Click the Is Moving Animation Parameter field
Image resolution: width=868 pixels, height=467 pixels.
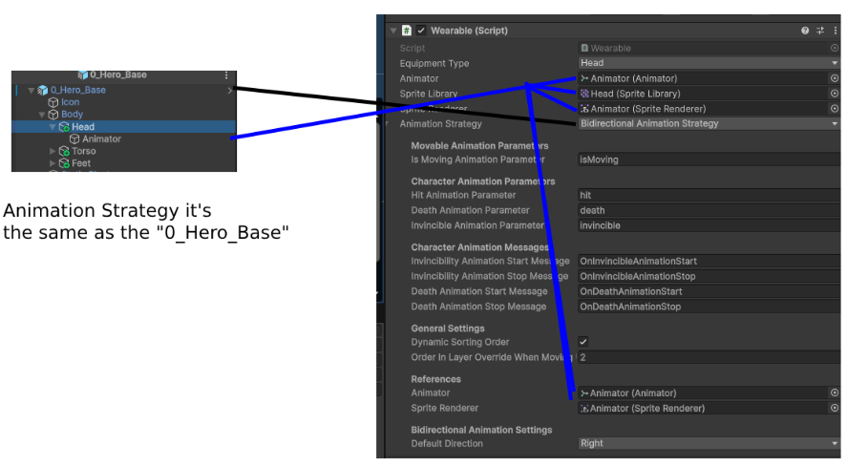708,159
